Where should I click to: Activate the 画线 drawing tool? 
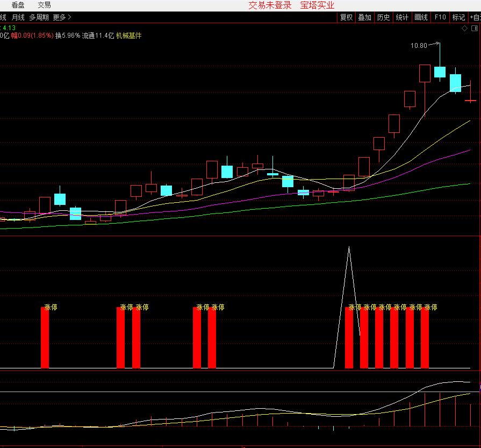tap(421, 17)
